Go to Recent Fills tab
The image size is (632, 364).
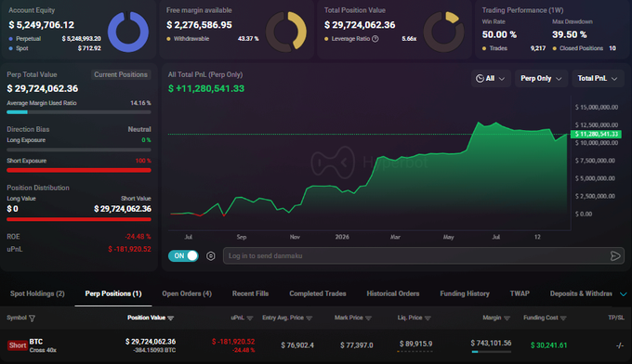coord(250,293)
